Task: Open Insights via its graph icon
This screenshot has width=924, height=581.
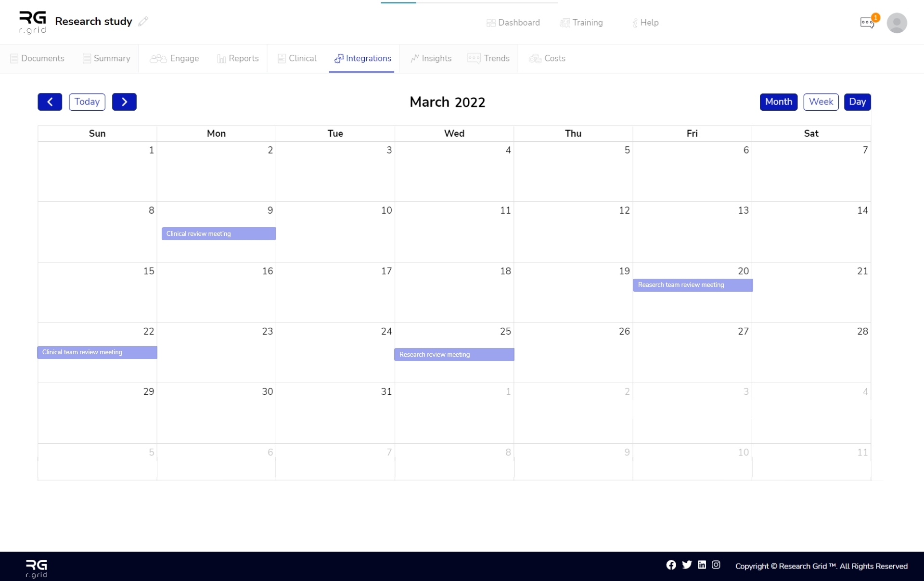Action: [x=416, y=58]
